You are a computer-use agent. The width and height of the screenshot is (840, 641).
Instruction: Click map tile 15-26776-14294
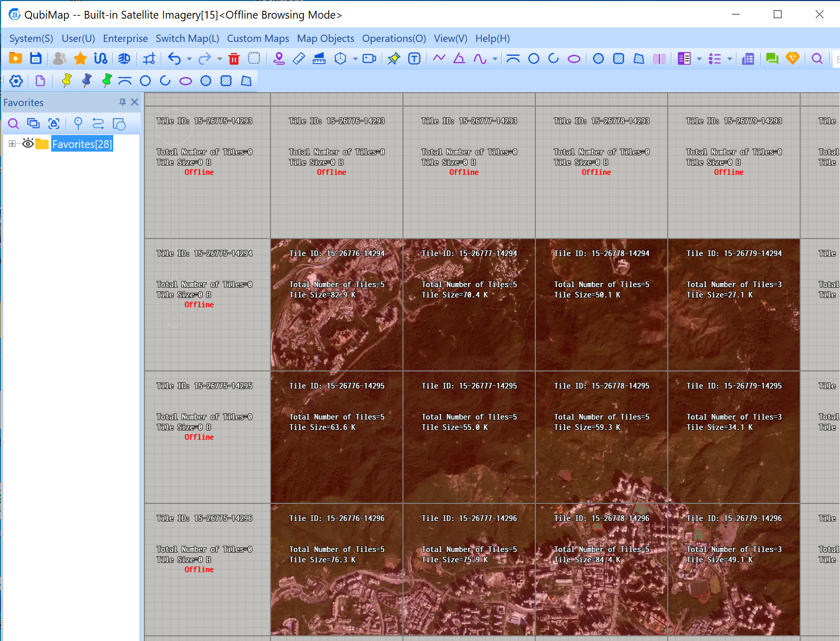tap(337, 305)
